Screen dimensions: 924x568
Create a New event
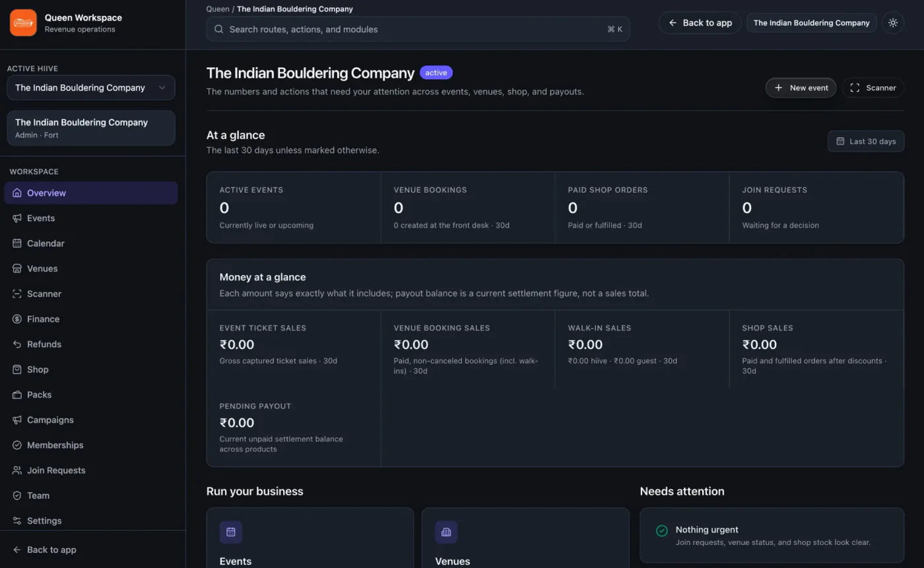(x=801, y=88)
